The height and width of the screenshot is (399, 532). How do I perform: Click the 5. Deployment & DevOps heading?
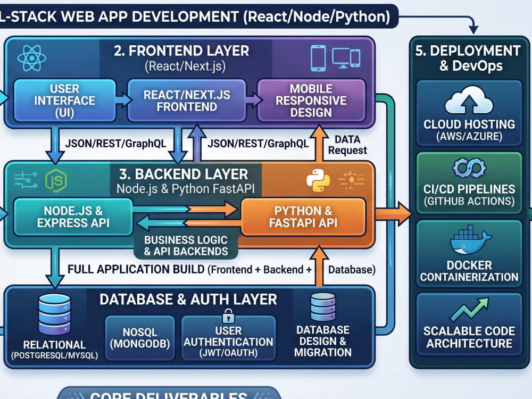(468, 58)
